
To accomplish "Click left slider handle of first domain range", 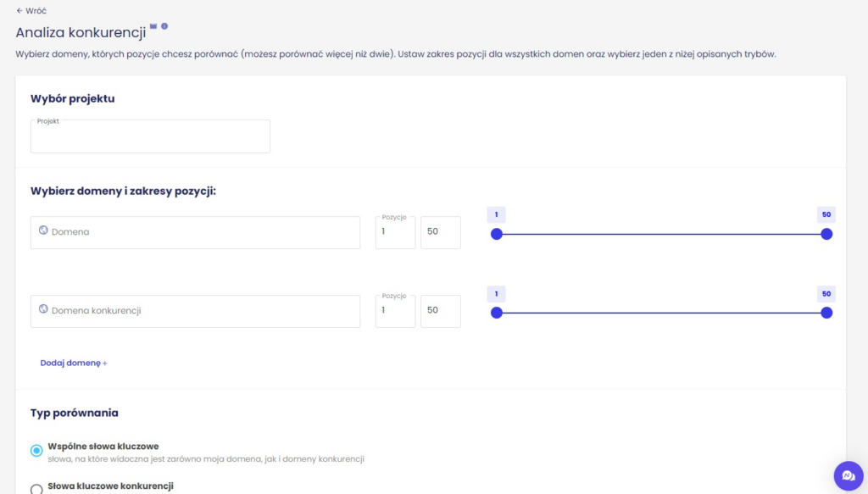I will tap(497, 234).
